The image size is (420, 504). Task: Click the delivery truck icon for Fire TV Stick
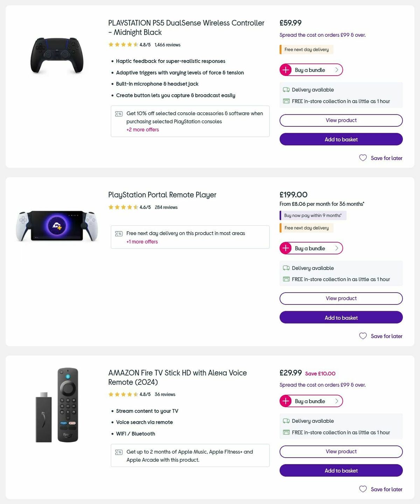pos(286,421)
